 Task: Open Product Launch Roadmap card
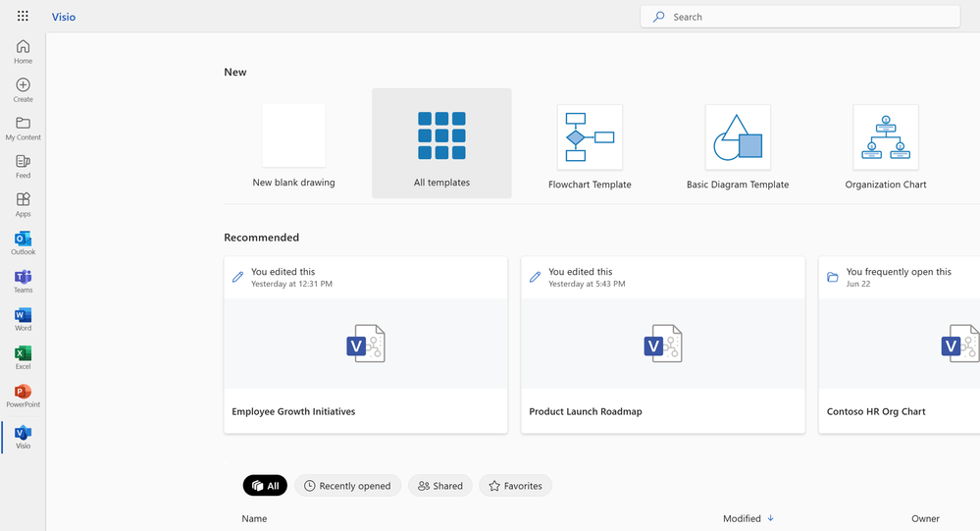point(663,345)
